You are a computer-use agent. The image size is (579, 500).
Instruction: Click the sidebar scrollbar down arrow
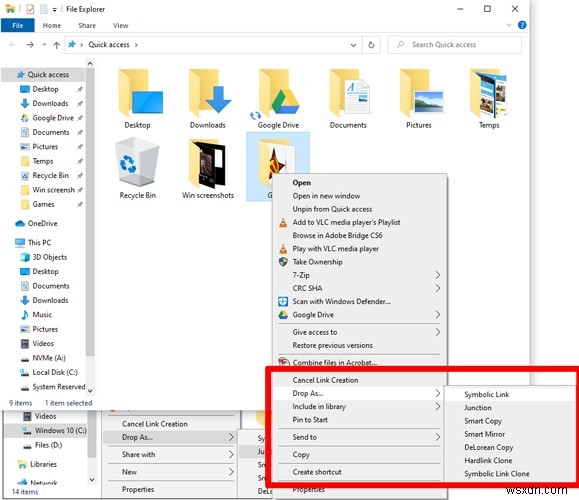click(x=90, y=390)
